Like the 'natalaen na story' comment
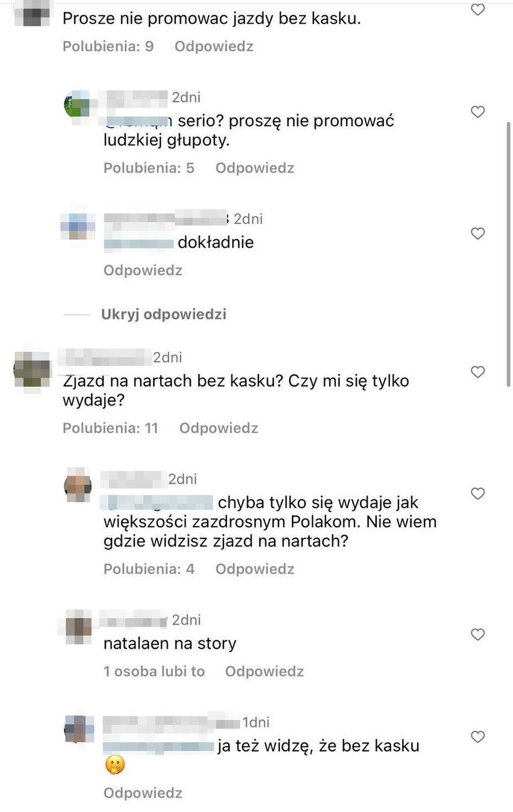The image size is (513, 812). pyautogui.click(x=477, y=635)
